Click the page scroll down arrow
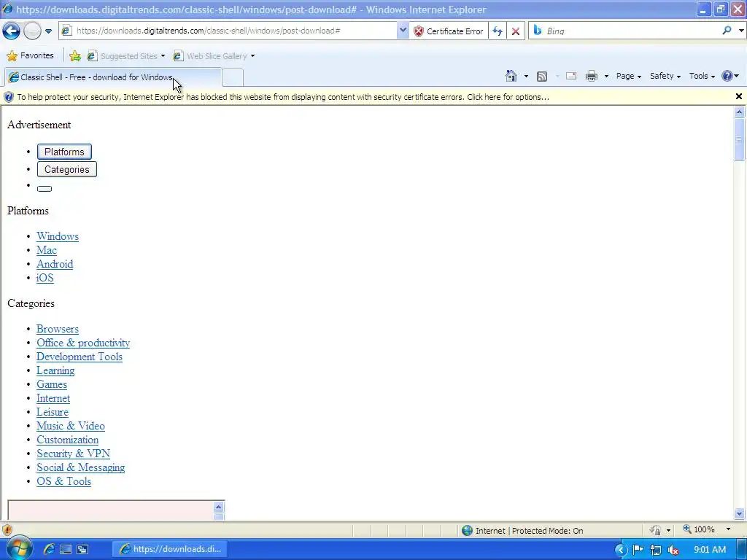747x560 pixels. pos(740,514)
